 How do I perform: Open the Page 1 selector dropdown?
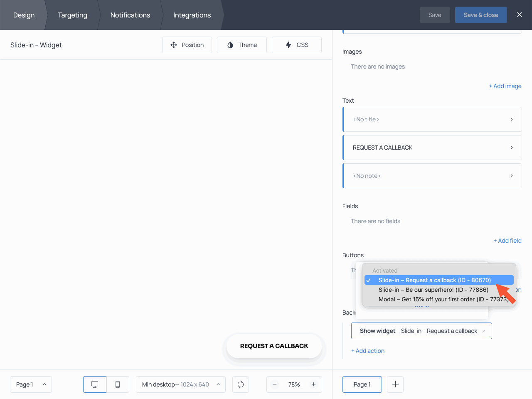31,384
